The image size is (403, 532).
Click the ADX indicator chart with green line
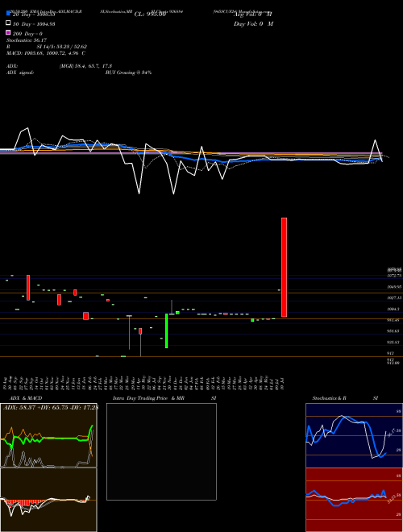pos(48,435)
